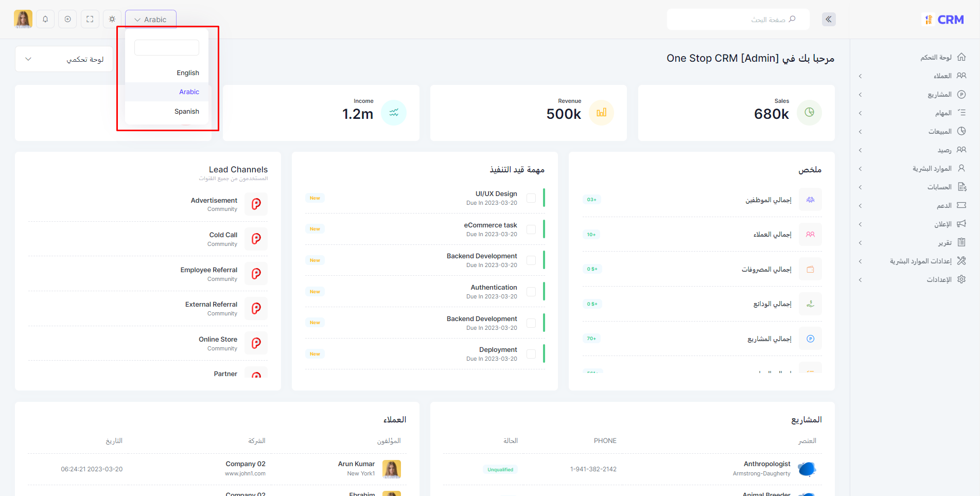Screen dimensions: 980x496
Task: Click the logout icon in the top toolbar
Action: coord(67,19)
